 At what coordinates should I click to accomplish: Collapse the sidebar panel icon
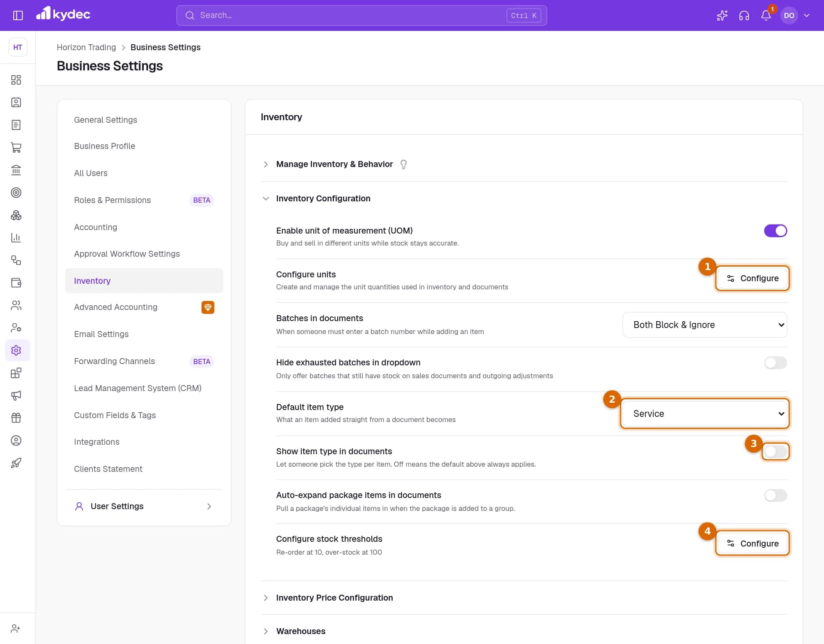[x=18, y=15]
